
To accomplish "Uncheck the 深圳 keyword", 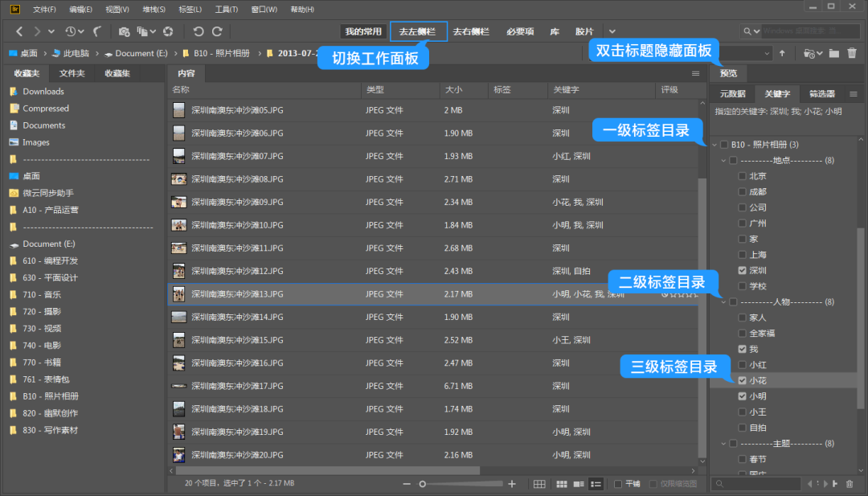I will click(743, 270).
